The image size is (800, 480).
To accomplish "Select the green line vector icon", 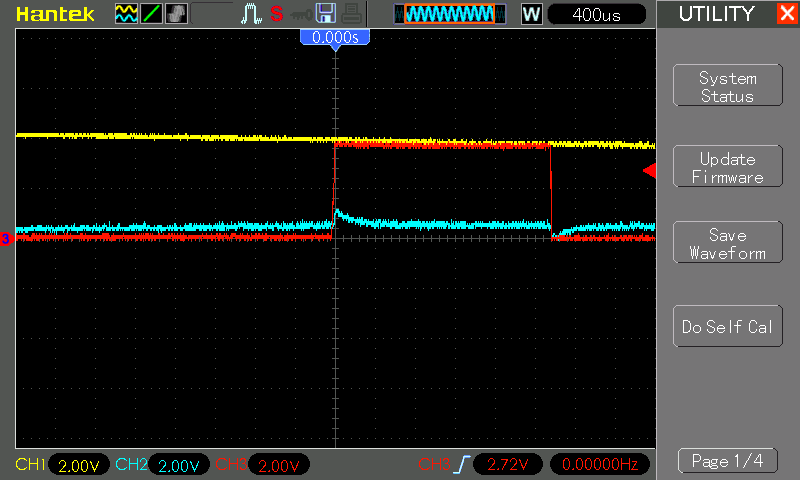I will (151, 14).
